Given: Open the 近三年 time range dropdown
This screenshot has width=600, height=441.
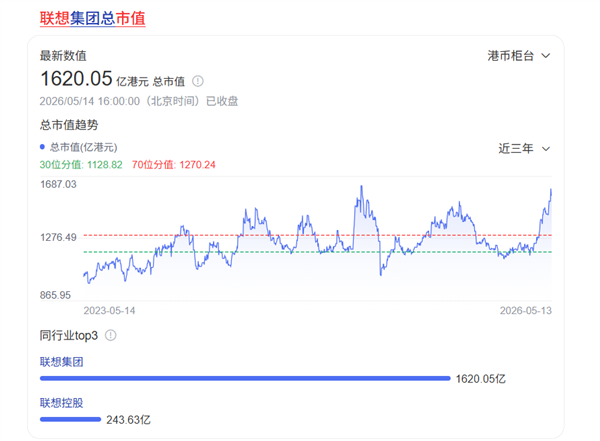Looking at the screenshot, I should point(524,149).
